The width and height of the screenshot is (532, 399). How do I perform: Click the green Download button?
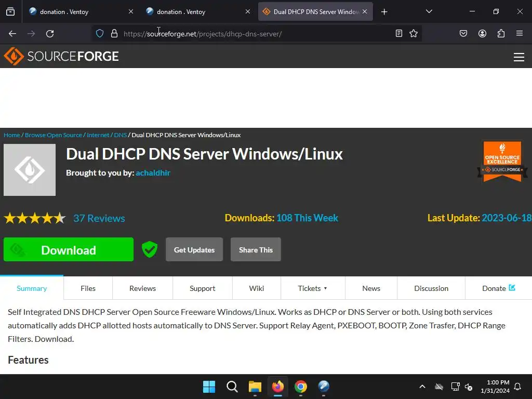coord(69,249)
